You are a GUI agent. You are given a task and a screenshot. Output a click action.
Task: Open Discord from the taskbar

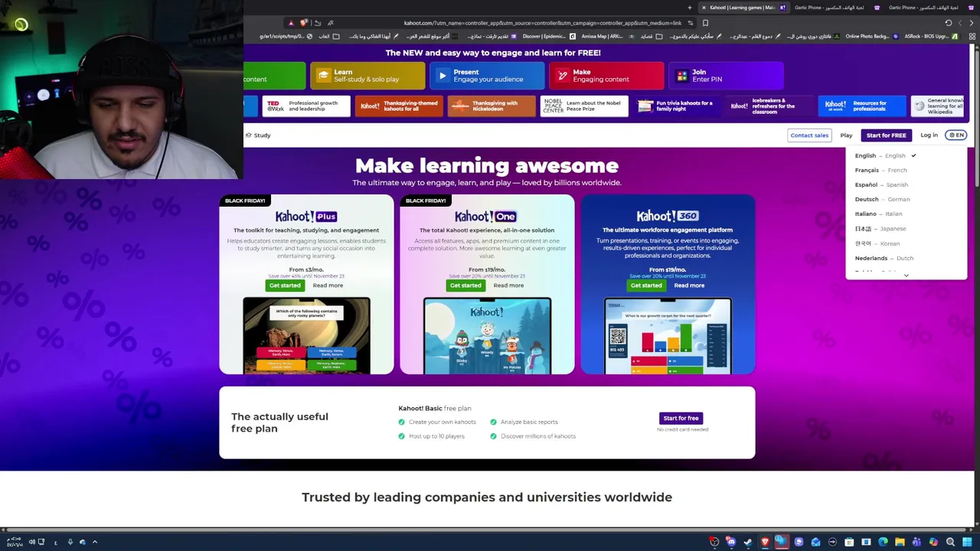point(730,542)
